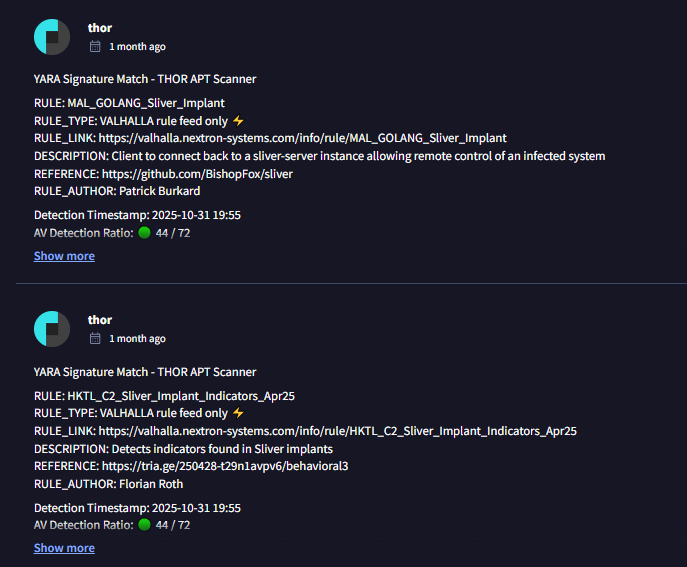687x567 pixels.
Task: Expand the HKTL_C2_Sliver comment with Show more
Action: (64, 548)
